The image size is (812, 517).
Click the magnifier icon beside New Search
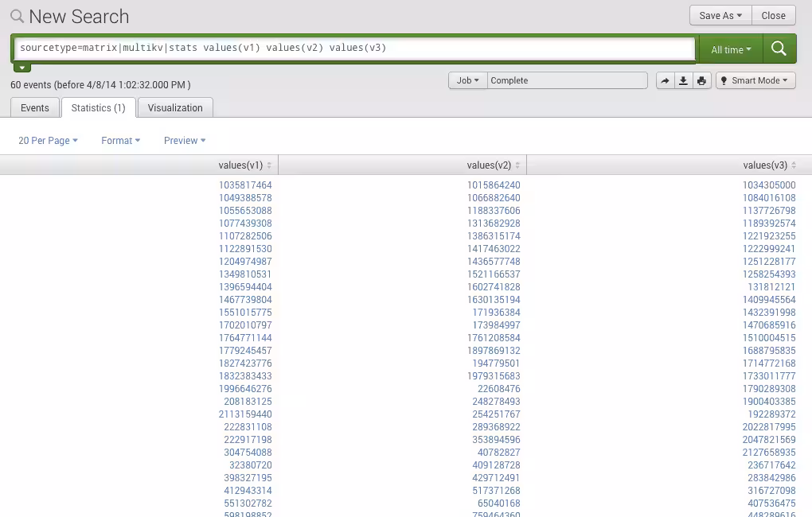tap(17, 16)
